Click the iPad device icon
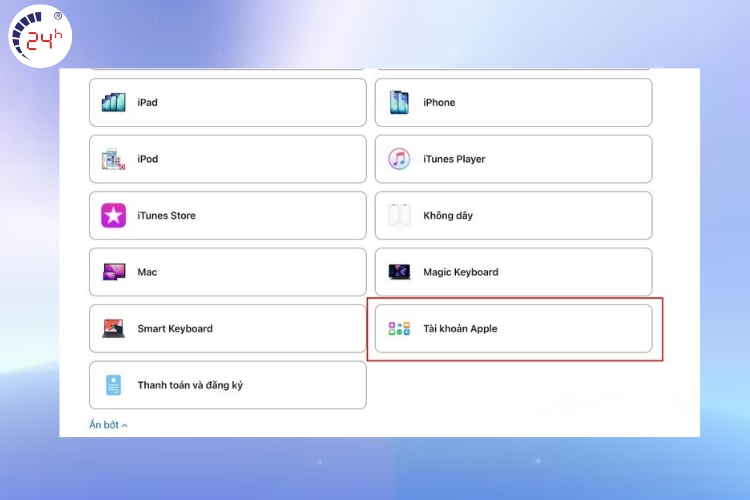 (x=113, y=102)
